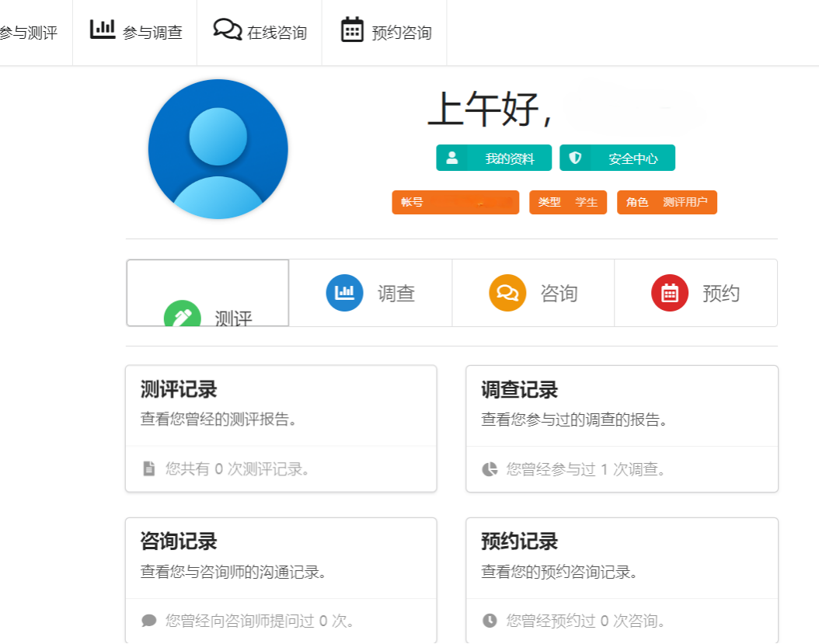Click the blue chart icon on the 调查 tab
This screenshot has height=644, width=819.
coord(344,293)
